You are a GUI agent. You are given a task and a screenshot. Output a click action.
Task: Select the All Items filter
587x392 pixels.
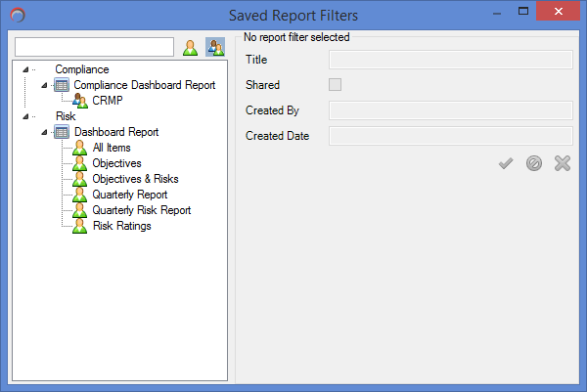point(112,148)
